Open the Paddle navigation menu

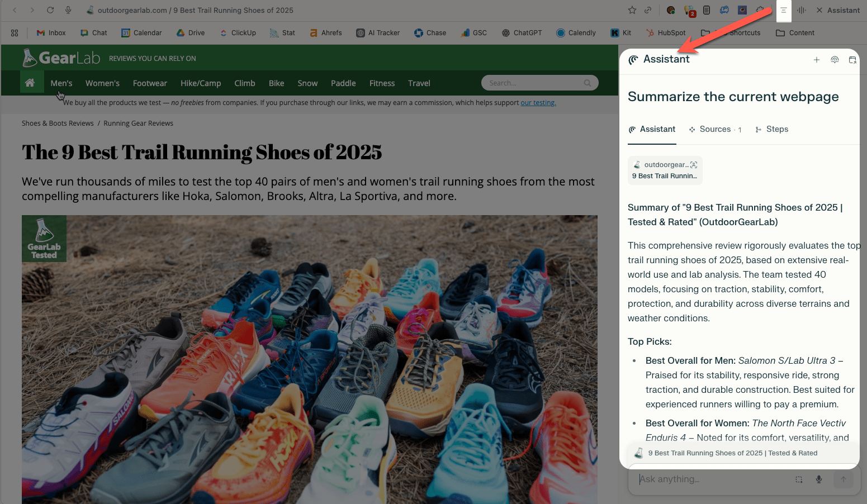[x=343, y=83]
